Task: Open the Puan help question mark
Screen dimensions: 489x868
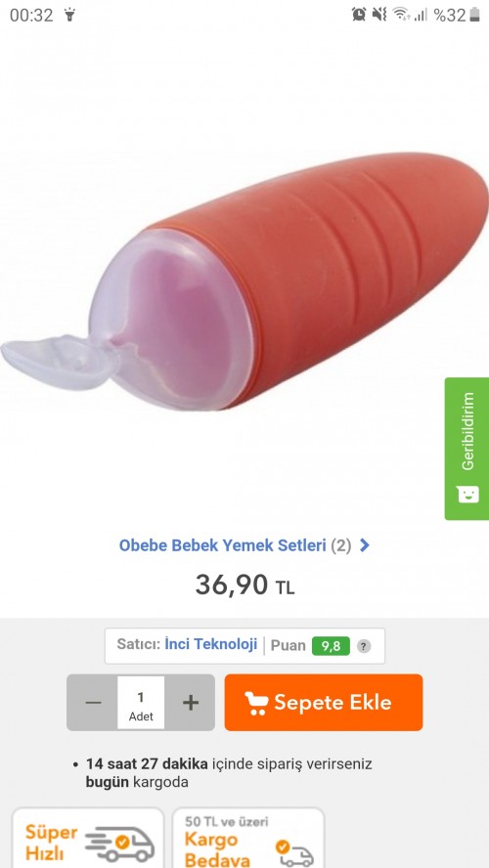Action: 364,646
